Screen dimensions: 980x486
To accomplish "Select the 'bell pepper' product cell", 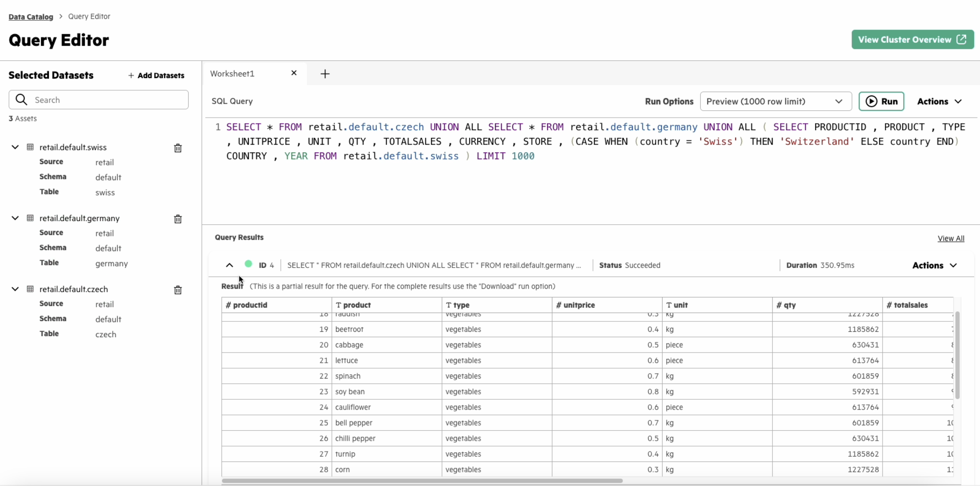I will (387, 423).
